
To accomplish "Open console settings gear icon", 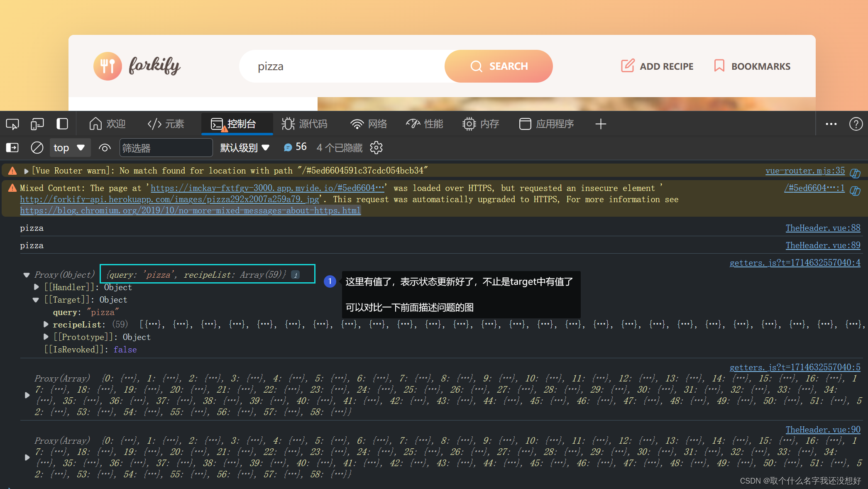I will click(376, 147).
